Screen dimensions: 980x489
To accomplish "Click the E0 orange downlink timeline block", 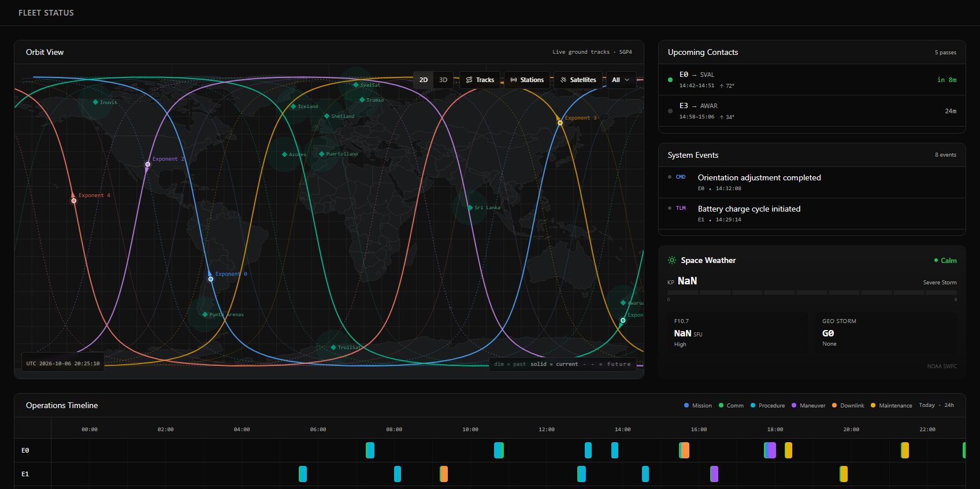I will click(x=684, y=450).
